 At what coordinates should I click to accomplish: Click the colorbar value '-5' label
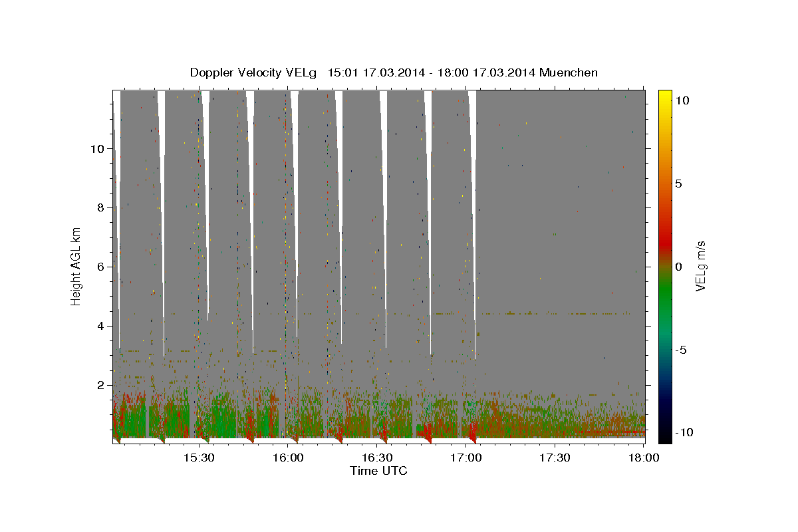click(x=681, y=350)
